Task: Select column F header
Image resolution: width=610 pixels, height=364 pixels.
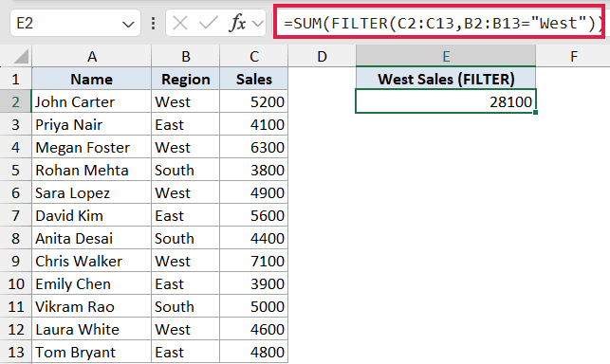Action: coord(573,56)
